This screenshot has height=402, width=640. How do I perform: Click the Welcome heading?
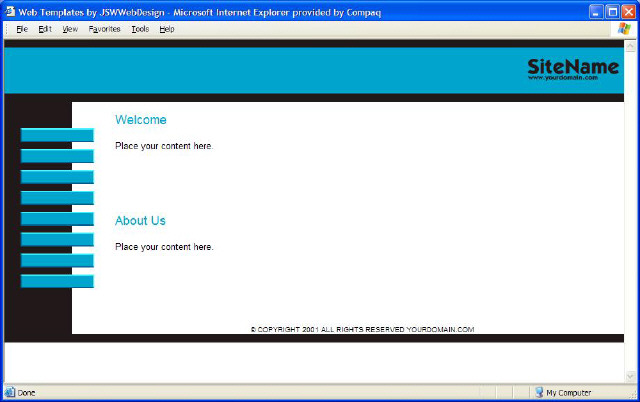140,120
